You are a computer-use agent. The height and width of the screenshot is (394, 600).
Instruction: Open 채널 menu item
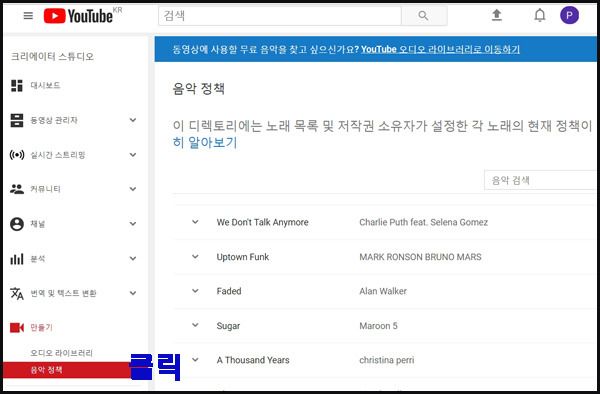pyautogui.click(x=38, y=224)
